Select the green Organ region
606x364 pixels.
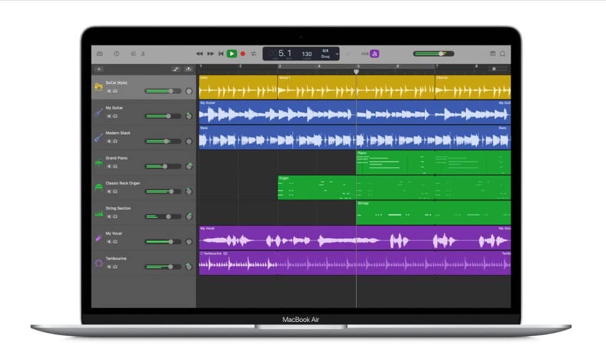[x=394, y=188]
